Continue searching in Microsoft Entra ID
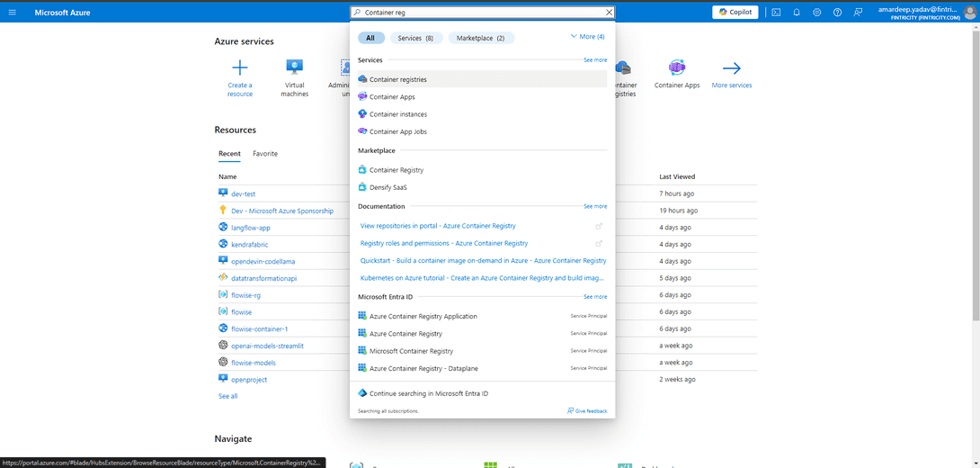 [428, 393]
